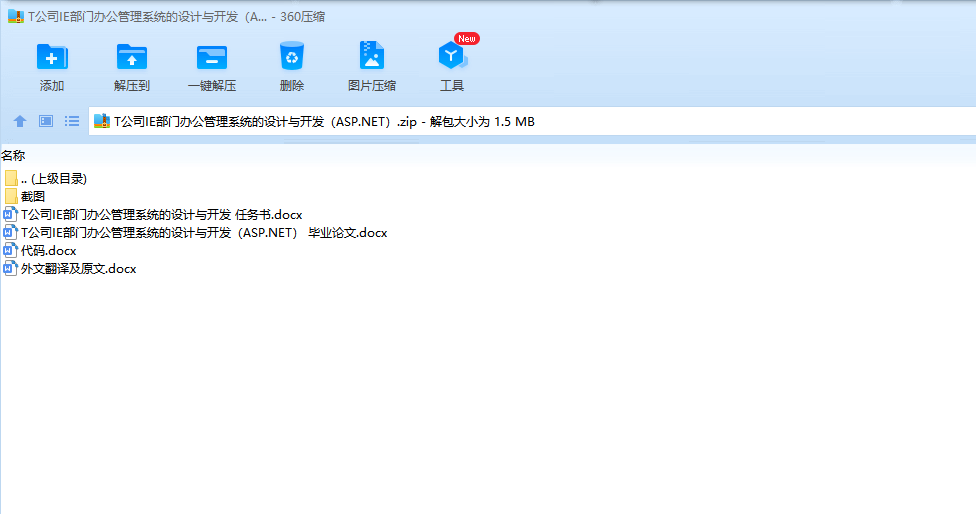
Task: Click the 截图 folder icon
Action: [11, 197]
